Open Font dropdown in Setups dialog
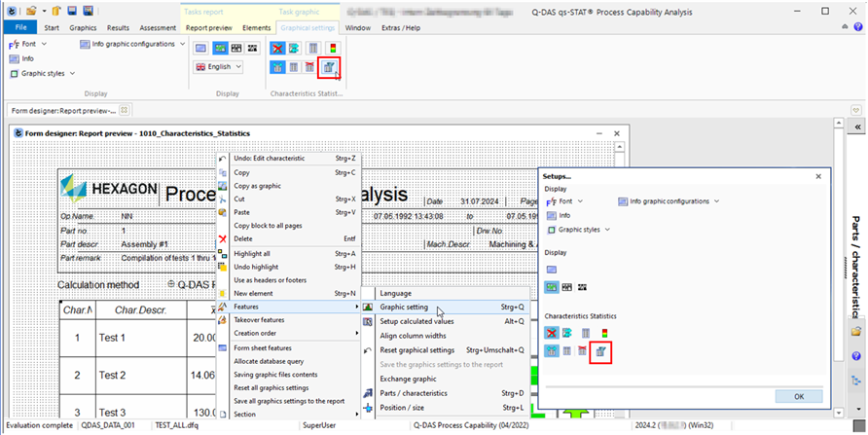This screenshot has width=868, height=435. click(564, 201)
